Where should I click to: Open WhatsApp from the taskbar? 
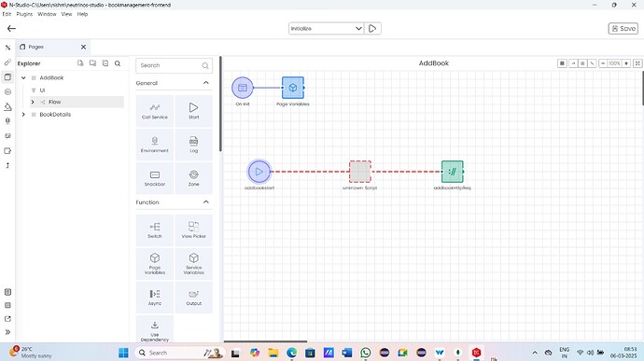(x=366, y=353)
